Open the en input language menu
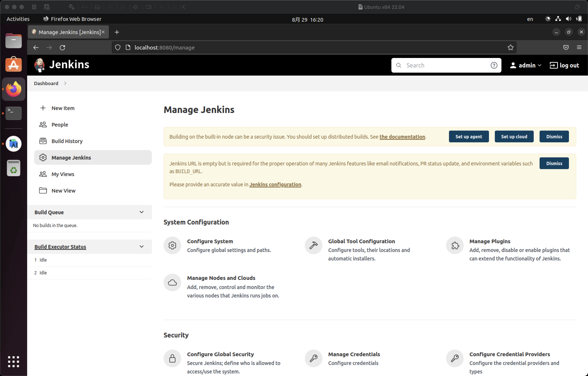The width and height of the screenshot is (588, 376). click(x=530, y=19)
